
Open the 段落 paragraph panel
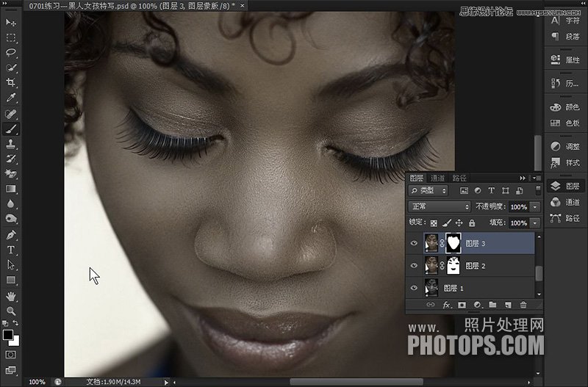[565, 37]
